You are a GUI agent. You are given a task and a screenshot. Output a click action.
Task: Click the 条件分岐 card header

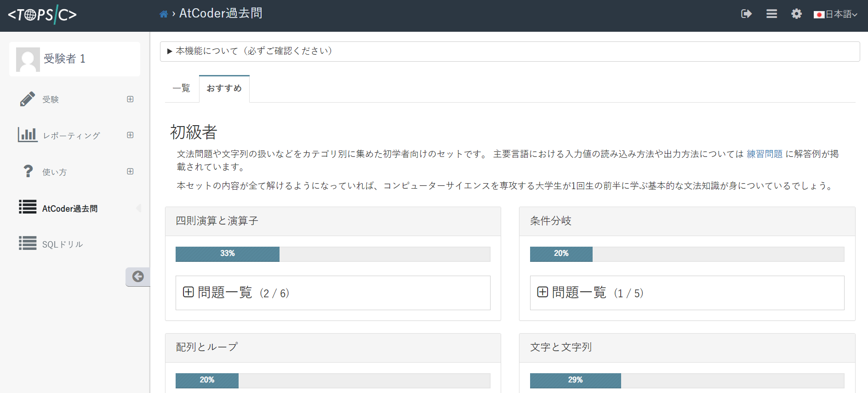click(x=687, y=221)
